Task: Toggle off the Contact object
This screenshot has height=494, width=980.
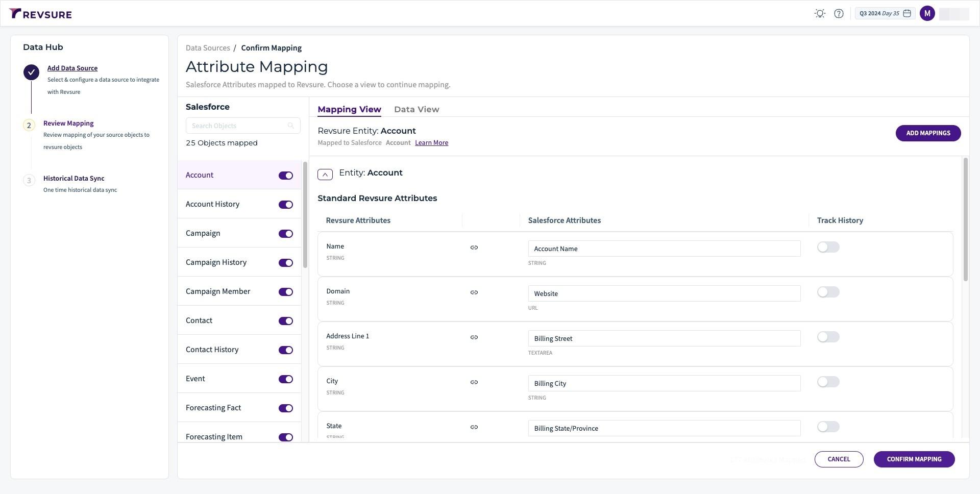Action: 286,321
